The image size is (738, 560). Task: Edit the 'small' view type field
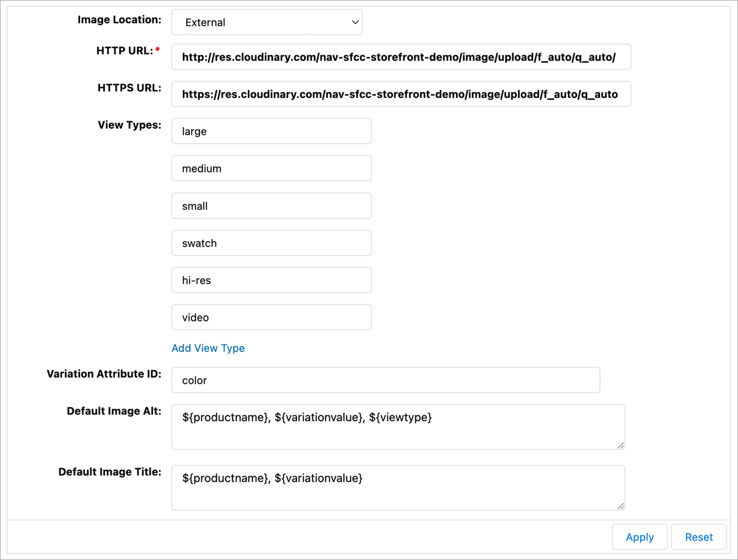(271, 206)
